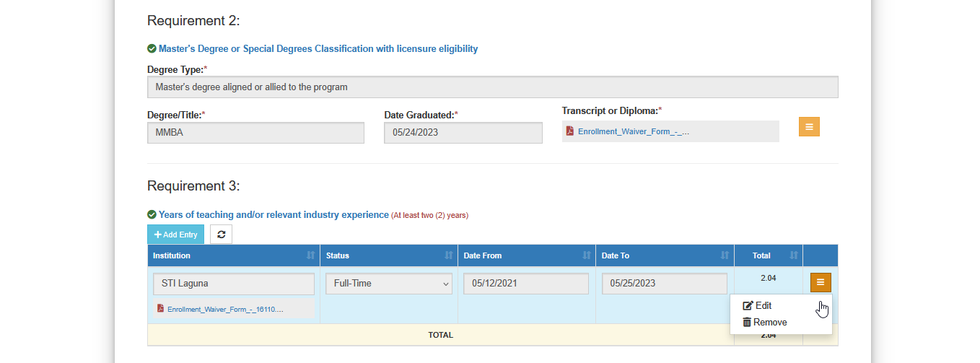Click the TOTAL footer row label
Viewport: 980px width, 363px height.
coord(440,335)
